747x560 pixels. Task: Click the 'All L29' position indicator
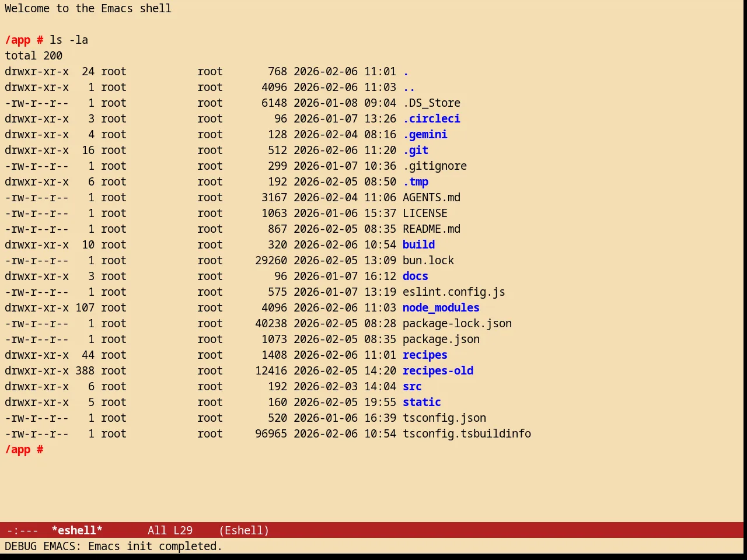(x=170, y=530)
